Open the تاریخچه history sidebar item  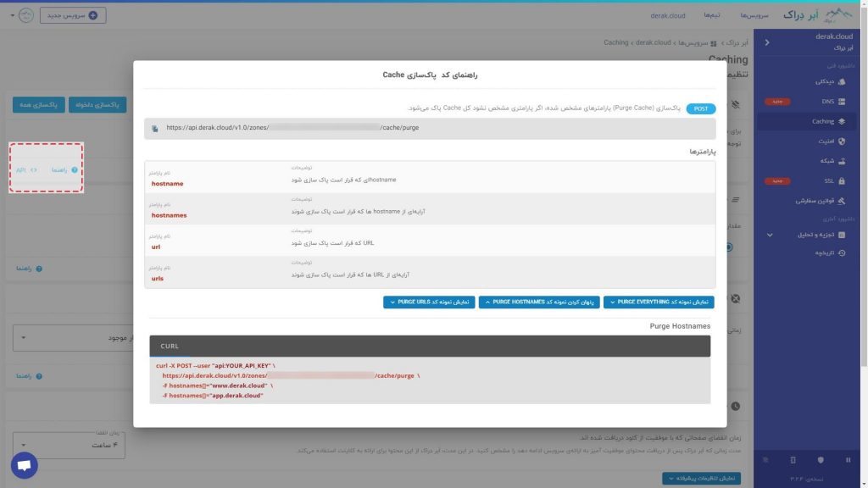[x=830, y=252]
